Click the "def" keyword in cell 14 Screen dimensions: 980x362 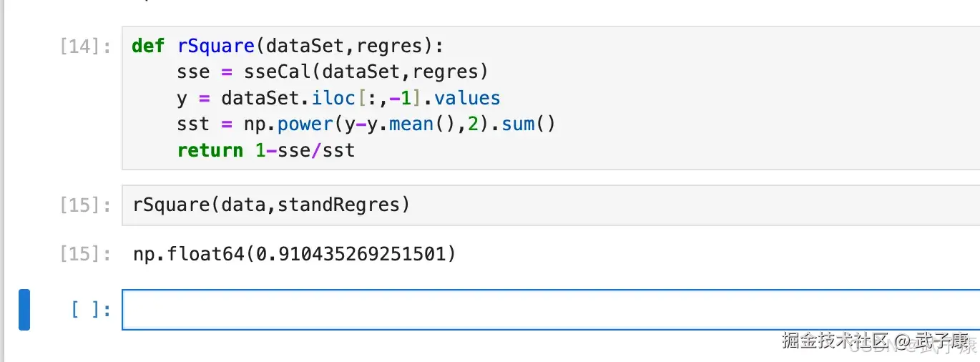click(x=148, y=47)
